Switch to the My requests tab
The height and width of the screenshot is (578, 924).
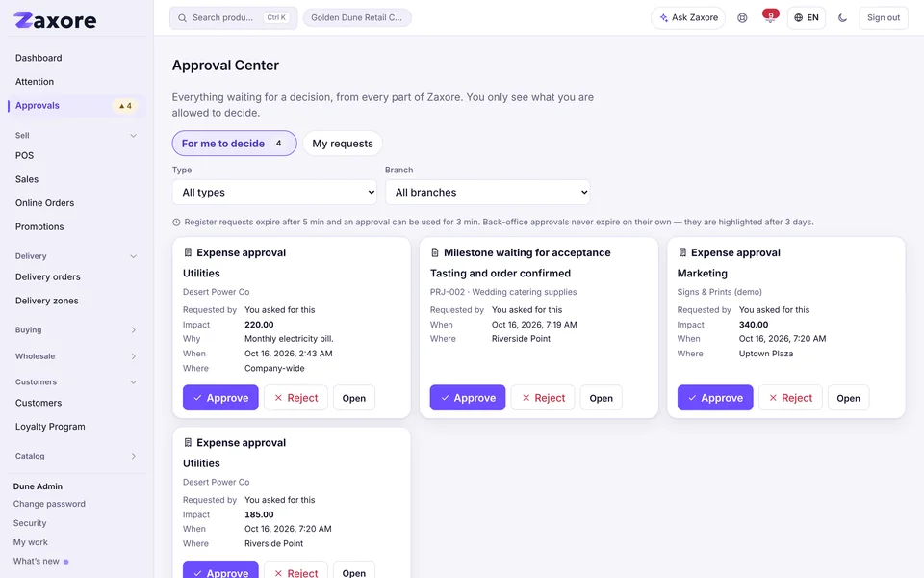(x=343, y=144)
